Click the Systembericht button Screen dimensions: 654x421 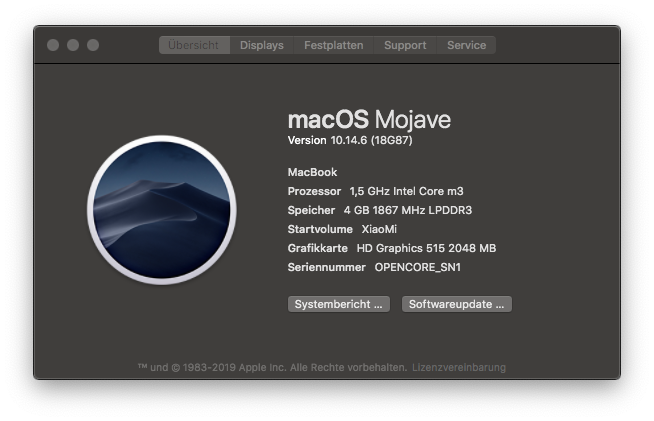[339, 304]
